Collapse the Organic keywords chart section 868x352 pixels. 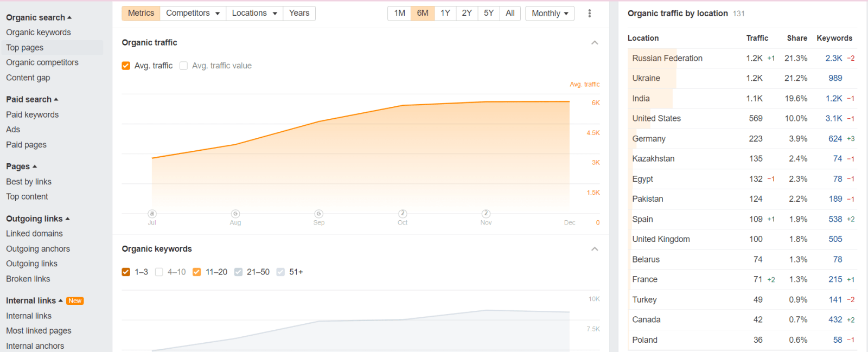tap(595, 249)
